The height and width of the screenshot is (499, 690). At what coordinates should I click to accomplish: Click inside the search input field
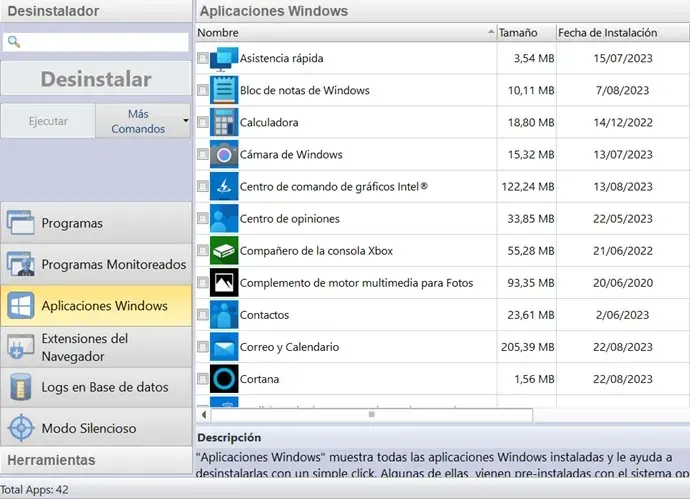click(x=96, y=42)
